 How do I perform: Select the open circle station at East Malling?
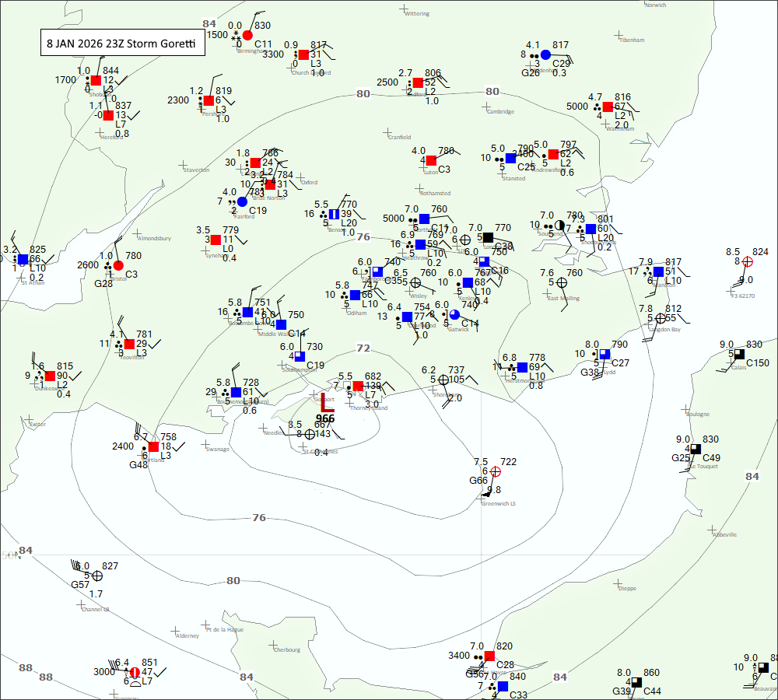(x=562, y=282)
